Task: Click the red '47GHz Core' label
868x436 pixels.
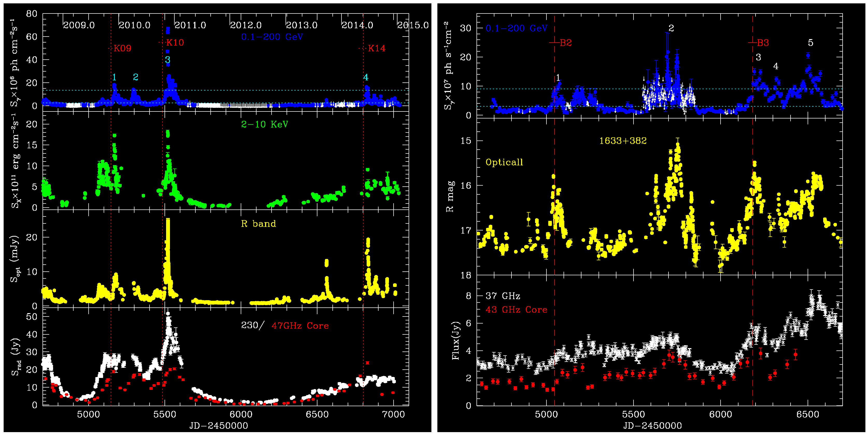Action: 300,326
